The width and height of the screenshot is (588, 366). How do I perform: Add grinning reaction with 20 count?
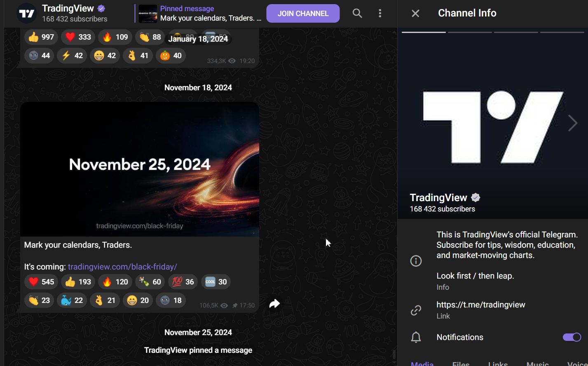(x=138, y=300)
